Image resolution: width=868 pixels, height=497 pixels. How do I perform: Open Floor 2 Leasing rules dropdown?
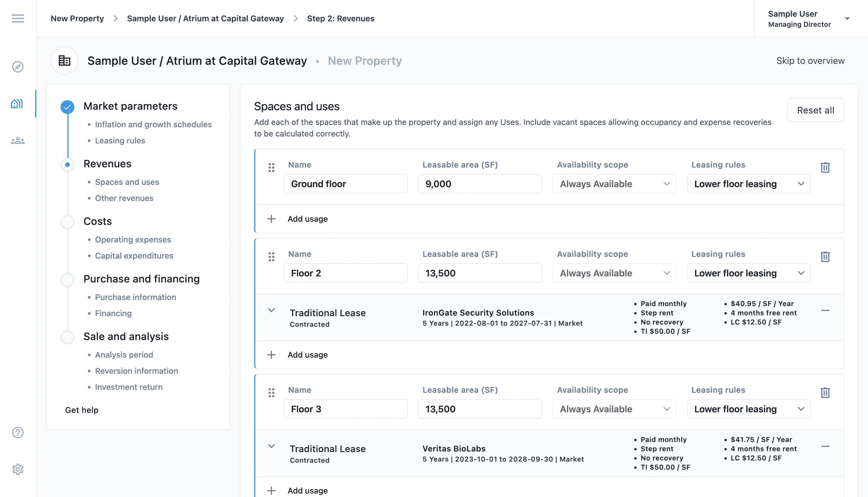click(x=748, y=273)
